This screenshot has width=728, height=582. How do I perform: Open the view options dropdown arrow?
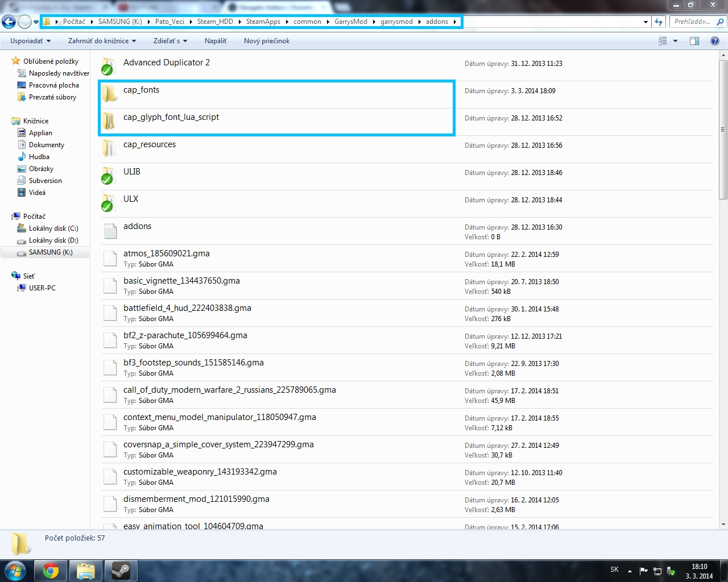pos(675,41)
